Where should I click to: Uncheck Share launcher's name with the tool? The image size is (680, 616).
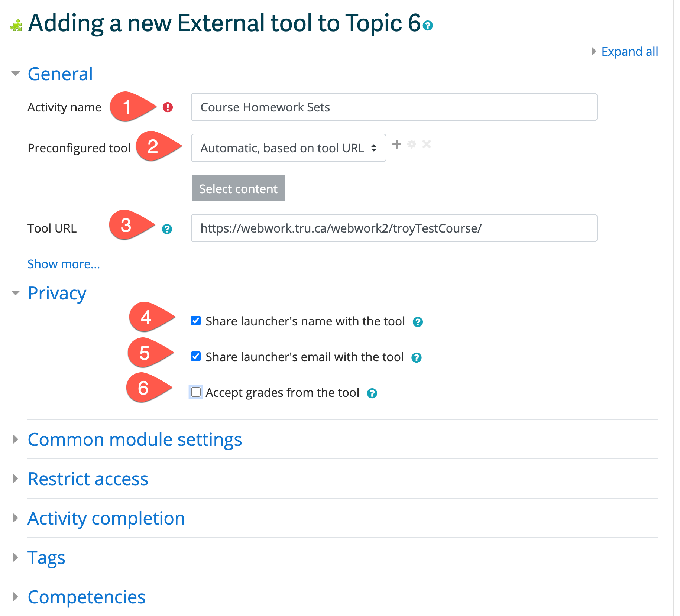[196, 321]
